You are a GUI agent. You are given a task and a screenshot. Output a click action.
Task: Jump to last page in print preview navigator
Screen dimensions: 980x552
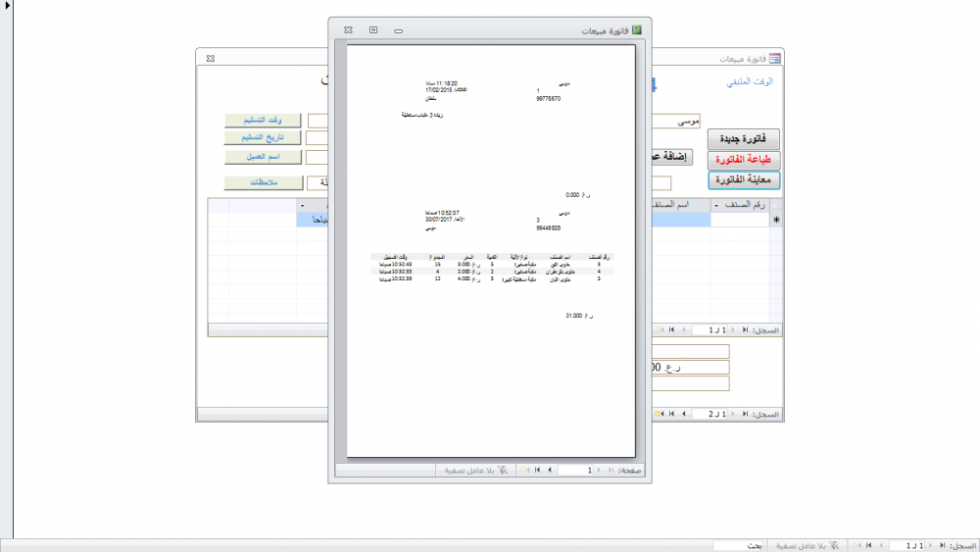537,471
